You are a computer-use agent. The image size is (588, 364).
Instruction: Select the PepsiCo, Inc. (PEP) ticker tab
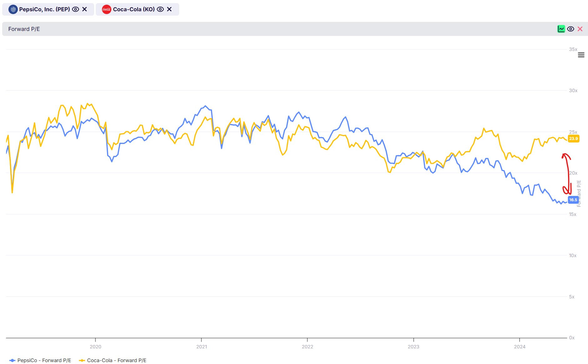(44, 9)
